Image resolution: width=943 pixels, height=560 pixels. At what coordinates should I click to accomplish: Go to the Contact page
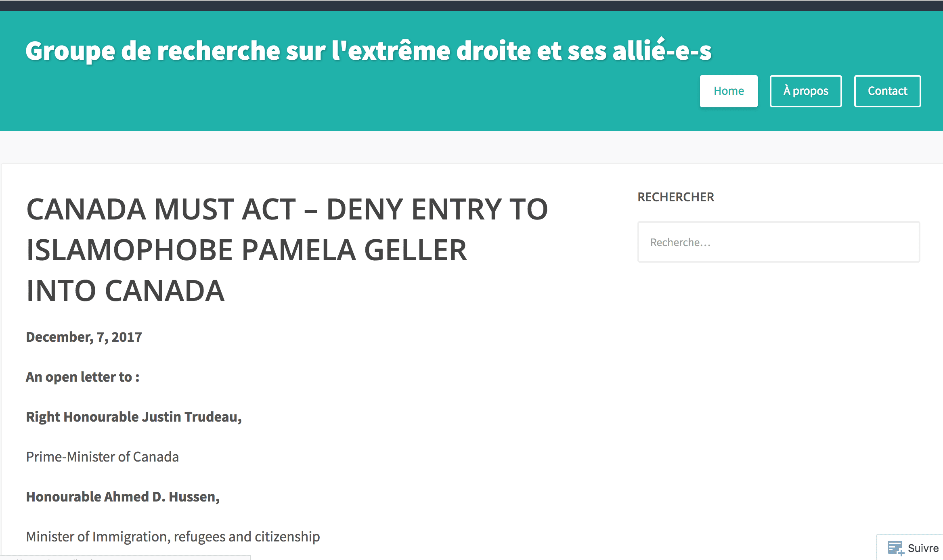887,91
